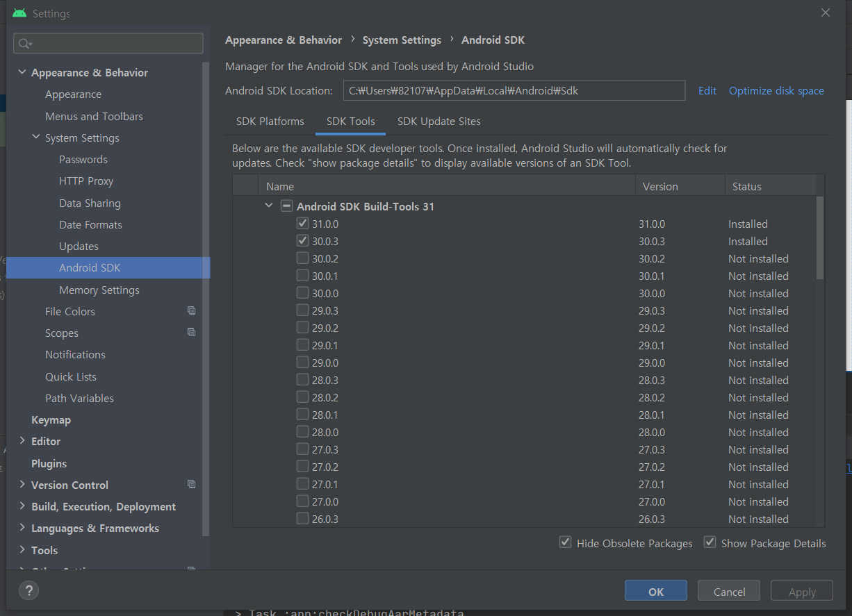Uncheck the 30.0.3 build-tools checkbox
The height and width of the screenshot is (616, 852).
coord(302,241)
